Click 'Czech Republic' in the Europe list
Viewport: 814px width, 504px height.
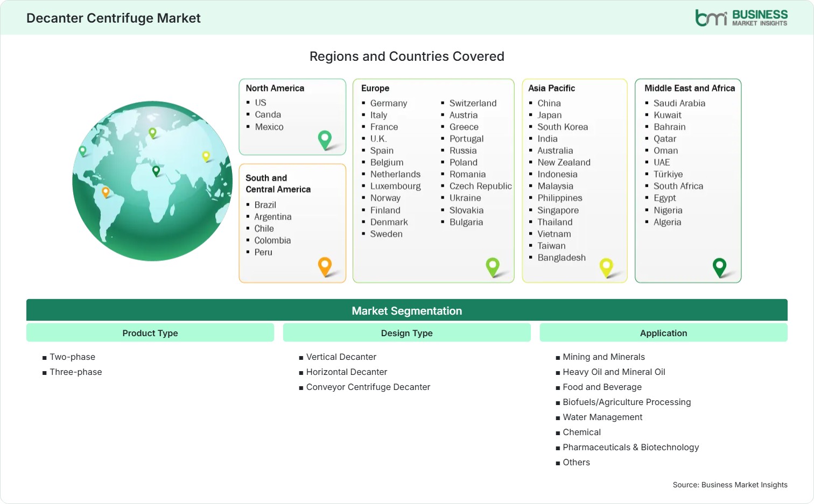coord(481,186)
